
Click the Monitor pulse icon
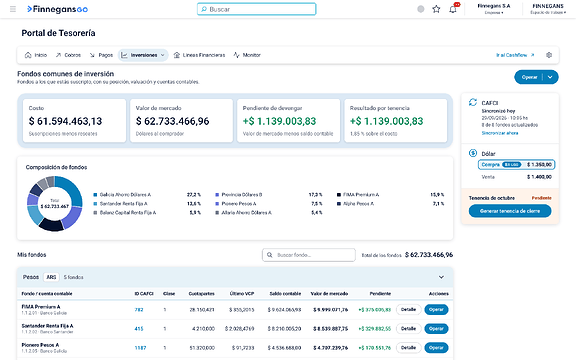(237, 55)
